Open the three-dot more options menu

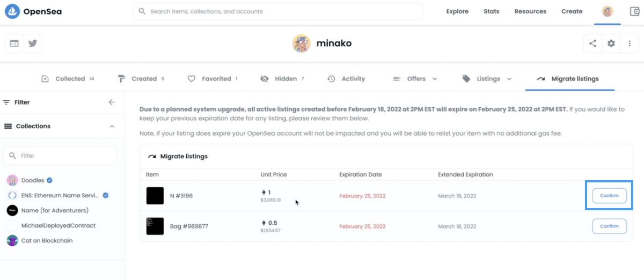(x=629, y=43)
